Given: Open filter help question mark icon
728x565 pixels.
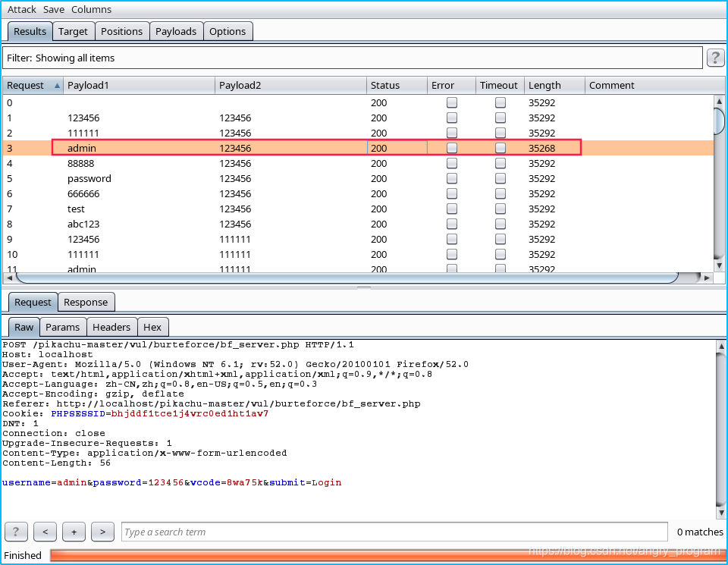Looking at the screenshot, I should point(715,58).
